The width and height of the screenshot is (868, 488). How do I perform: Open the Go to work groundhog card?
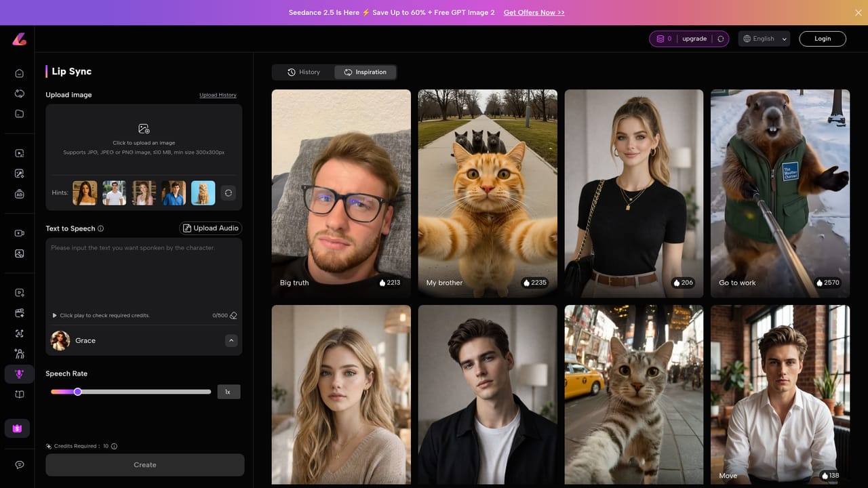point(780,194)
